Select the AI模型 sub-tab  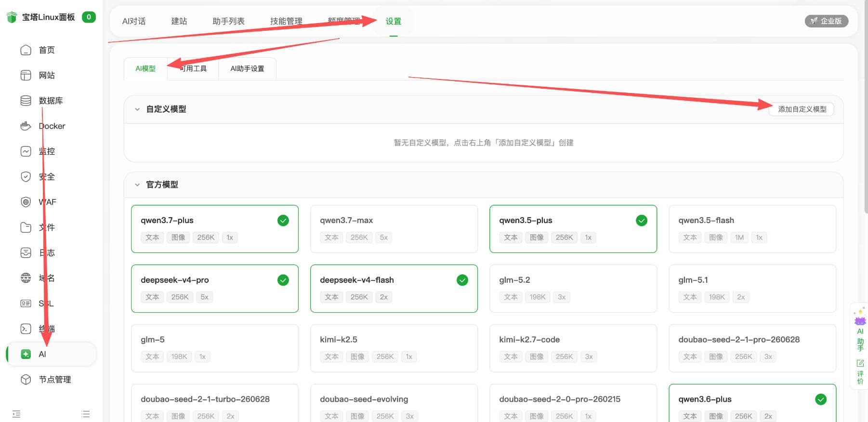(x=145, y=69)
